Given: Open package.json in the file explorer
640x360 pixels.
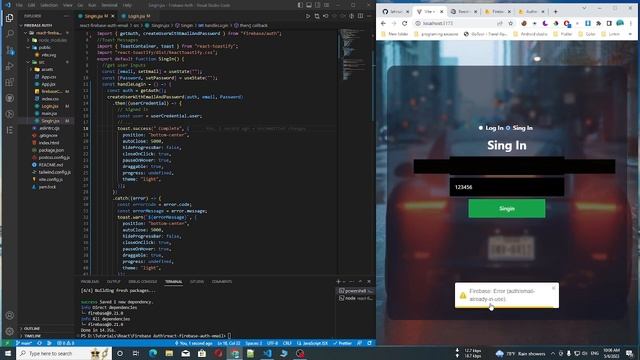Looking at the screenshot, I should [51, 150].
